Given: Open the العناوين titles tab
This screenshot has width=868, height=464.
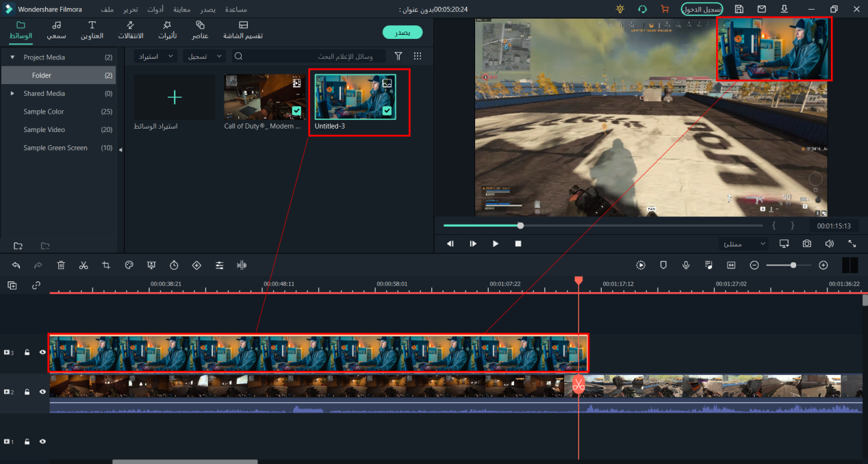Looking at the screenshot, I should tap(92, 30).
